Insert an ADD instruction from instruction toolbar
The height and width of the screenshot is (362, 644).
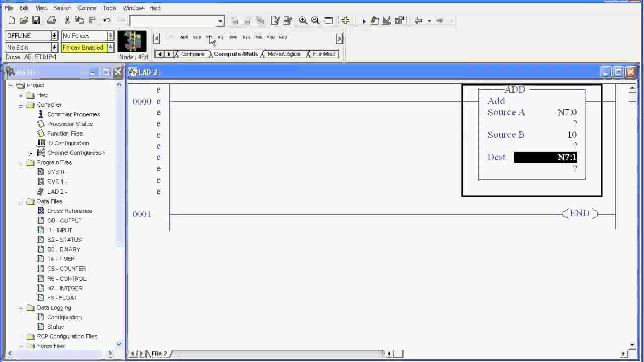184,37
